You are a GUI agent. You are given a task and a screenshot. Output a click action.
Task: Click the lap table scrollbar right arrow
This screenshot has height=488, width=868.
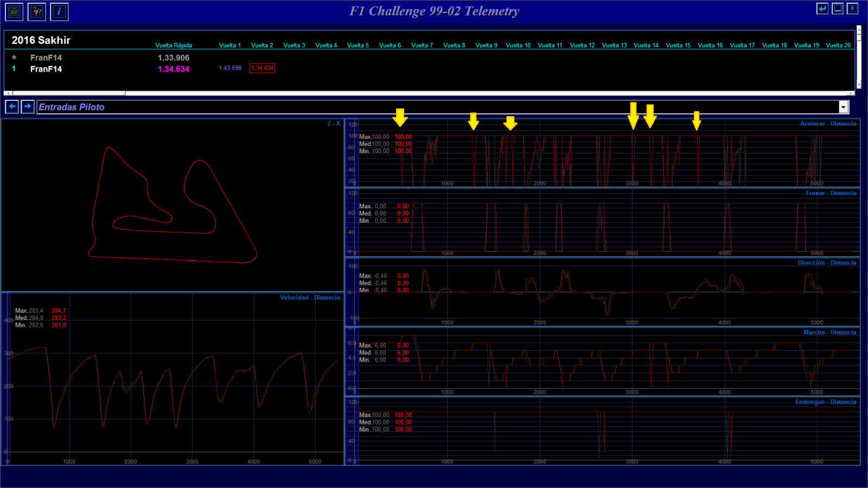tap(851, 93)
